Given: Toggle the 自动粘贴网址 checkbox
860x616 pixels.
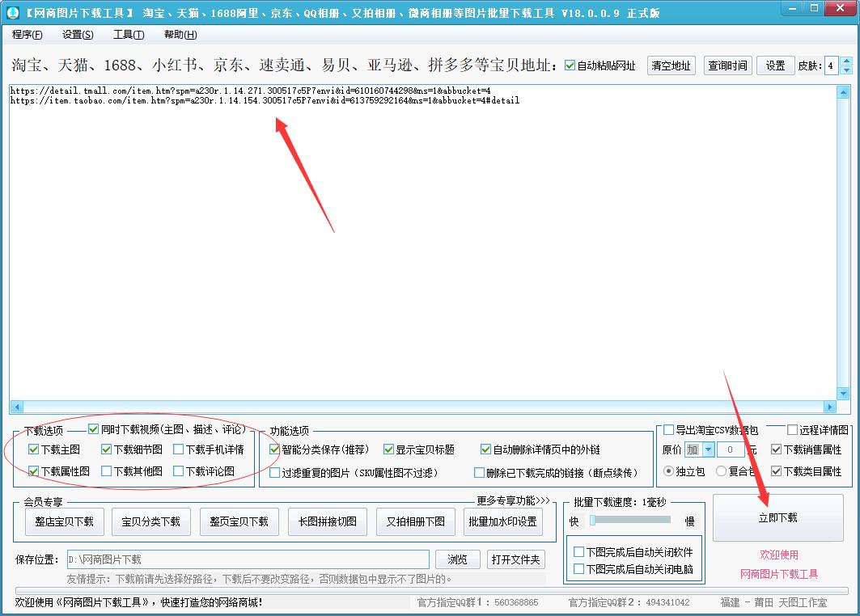Looking at the screenshot, I should (570, 65).
